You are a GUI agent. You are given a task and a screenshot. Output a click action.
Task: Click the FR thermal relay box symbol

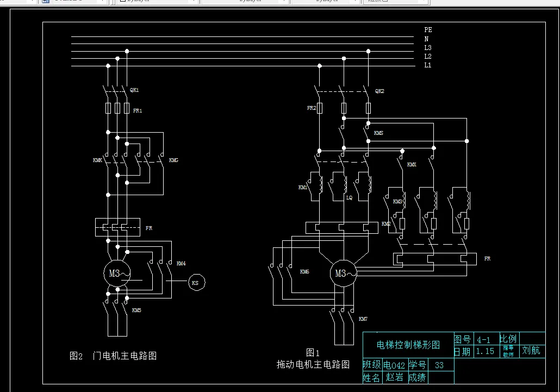pyautogui.click(x=117, y=227)
